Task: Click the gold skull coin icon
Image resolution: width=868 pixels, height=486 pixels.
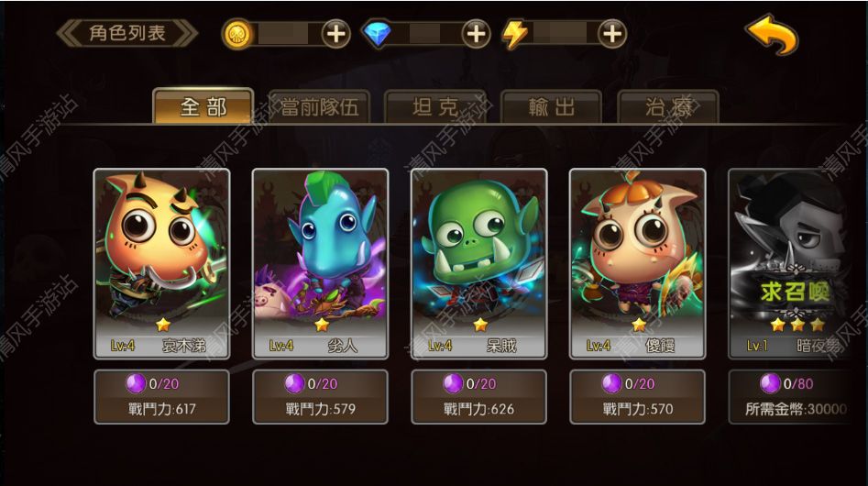Action: coord(239,35)
